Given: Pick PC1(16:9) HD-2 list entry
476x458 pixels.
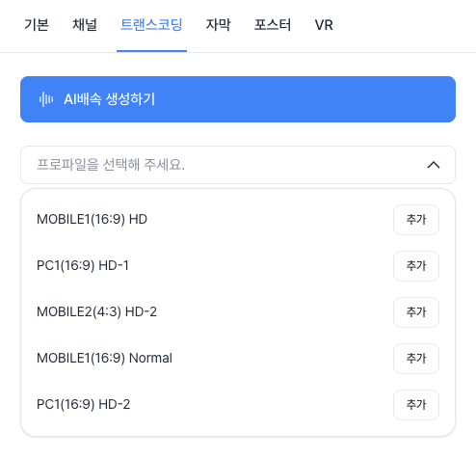Looking at the screenshot, I should [x=84, y=405].
